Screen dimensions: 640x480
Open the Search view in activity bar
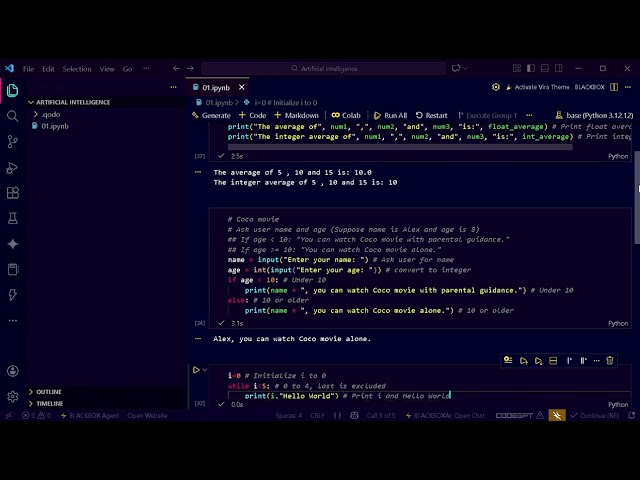click(x=13, y=116)
